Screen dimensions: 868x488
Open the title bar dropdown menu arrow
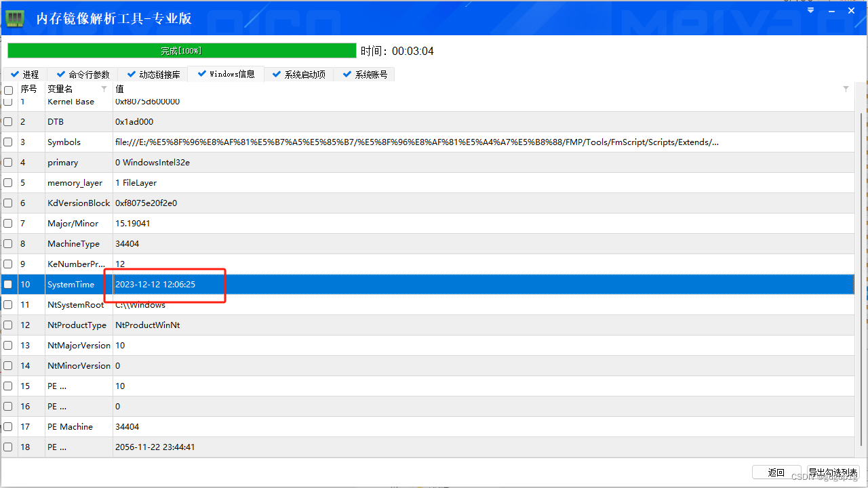(810, 10)
